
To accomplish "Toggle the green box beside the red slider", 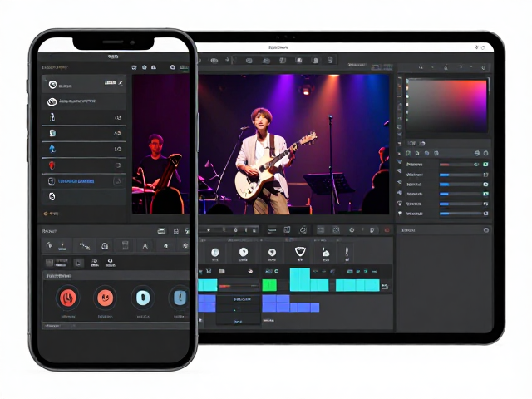I will (x=485, y=165).
